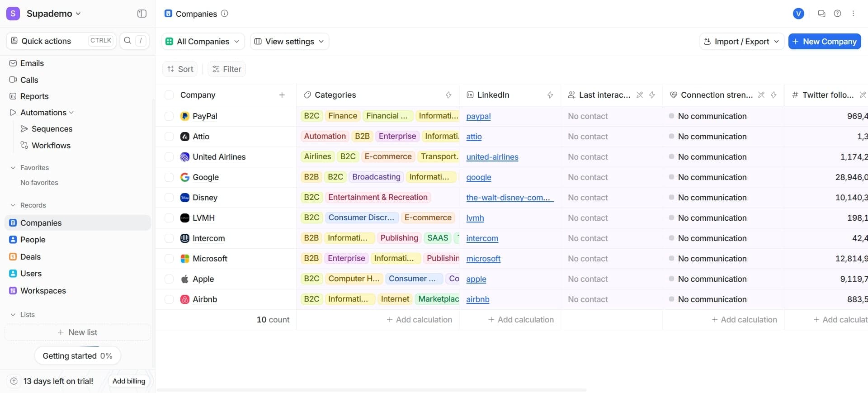Check the Microsoft row checkbox

pos(169,259)
